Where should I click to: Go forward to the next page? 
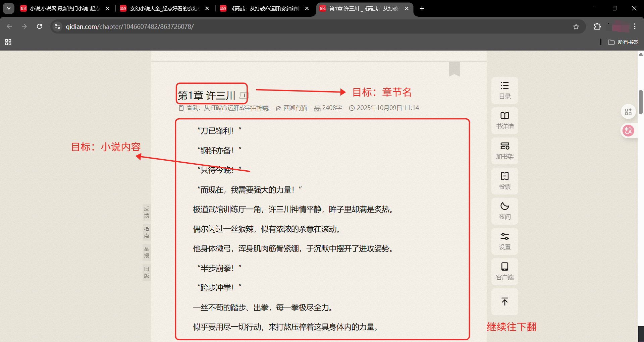(24, 26)
